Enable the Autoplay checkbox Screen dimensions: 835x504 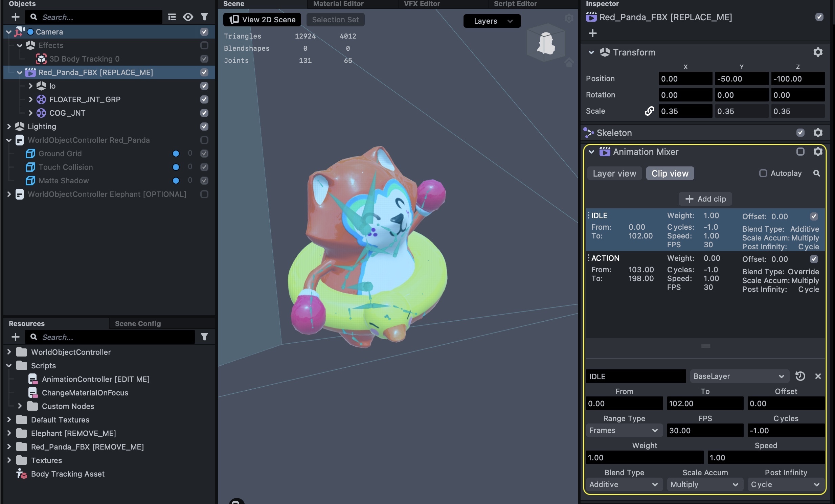(763, 174)
